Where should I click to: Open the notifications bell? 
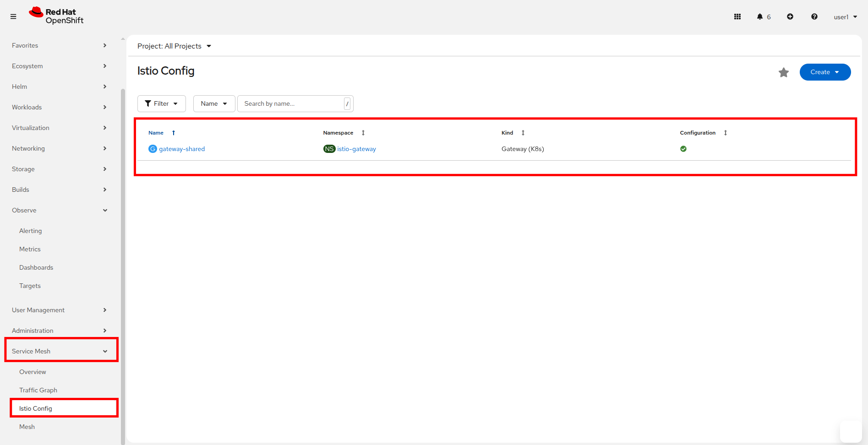[x=760, y=16]
